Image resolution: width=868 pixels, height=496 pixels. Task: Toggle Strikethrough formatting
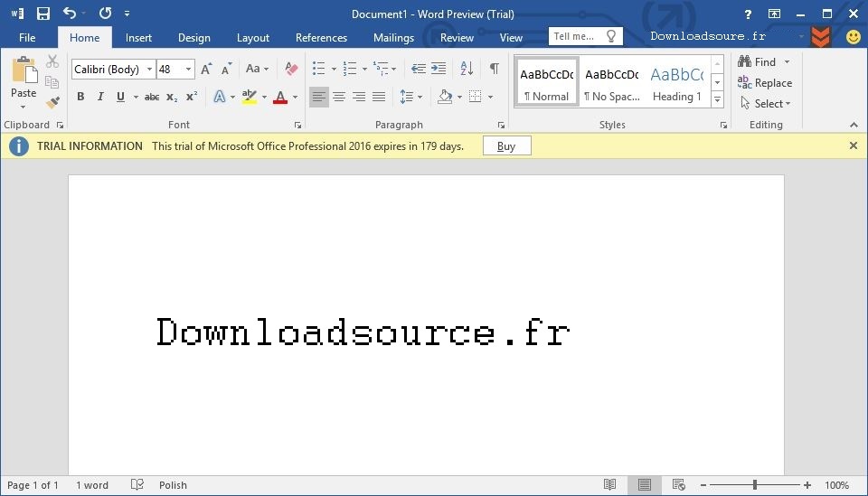click(x=152, y=98)
